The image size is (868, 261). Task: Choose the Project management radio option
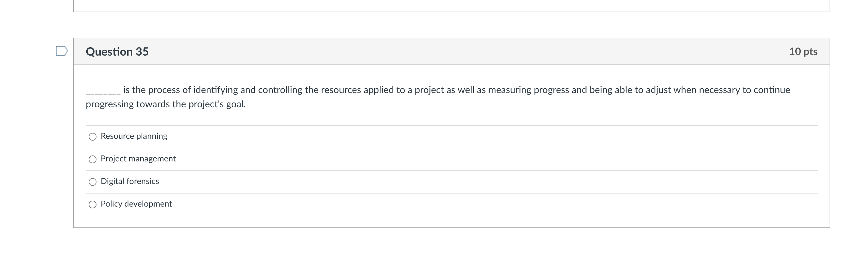[92, 159]
